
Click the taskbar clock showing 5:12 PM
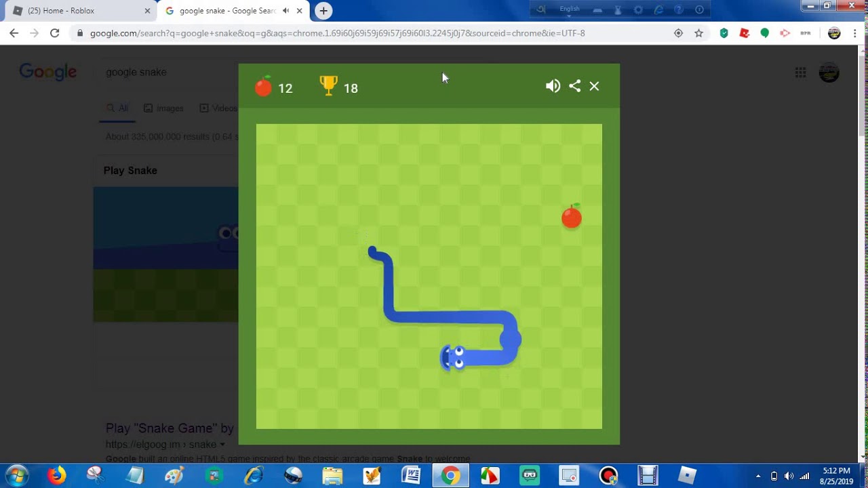tap(836, 476)
